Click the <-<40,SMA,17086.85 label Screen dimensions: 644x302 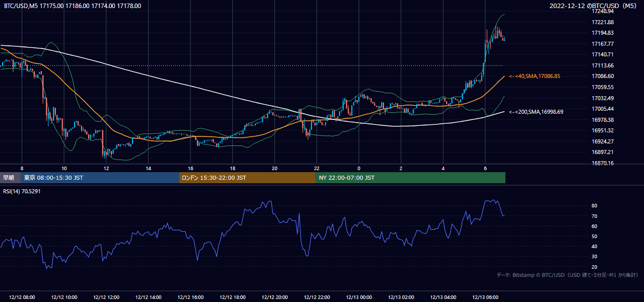535,76
